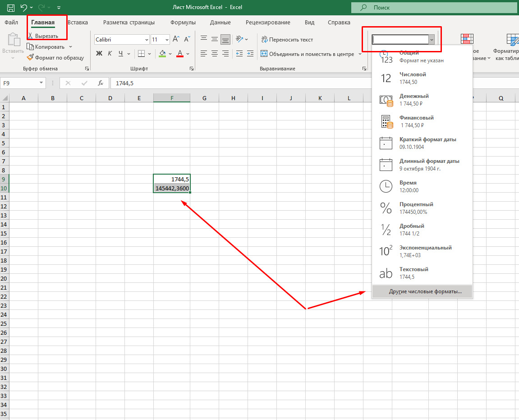Collapse the number format dropdown arrow
Viewport: 519px width, 420px height.
pyautogui.click(x=432, y=40)
